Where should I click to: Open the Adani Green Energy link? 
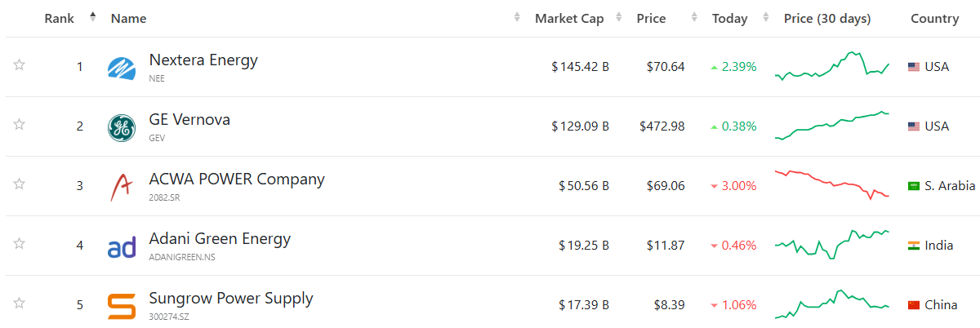click(220, 239)
